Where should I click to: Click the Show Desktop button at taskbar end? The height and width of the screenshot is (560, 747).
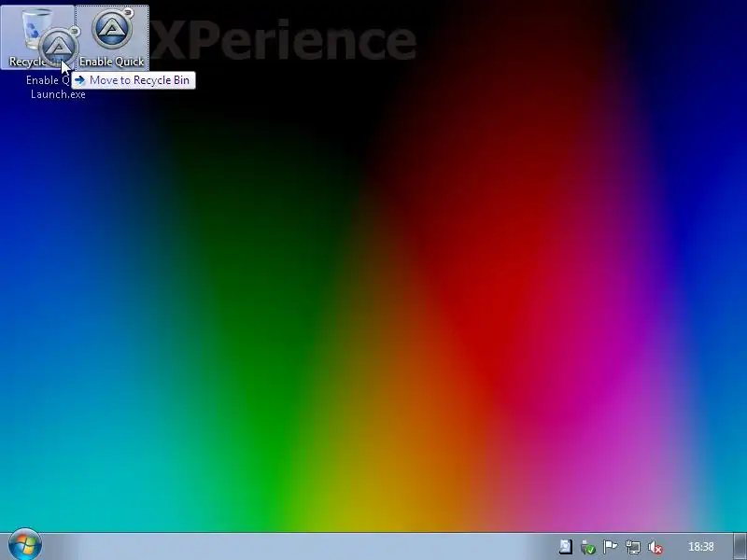pos(740,547)
